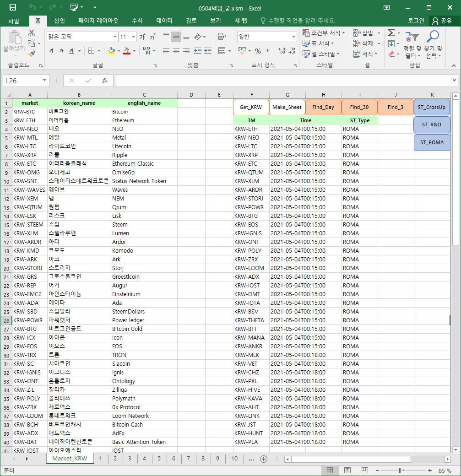Merge cells with merge and center icon

pyautogui.click(x=222, y=51)
